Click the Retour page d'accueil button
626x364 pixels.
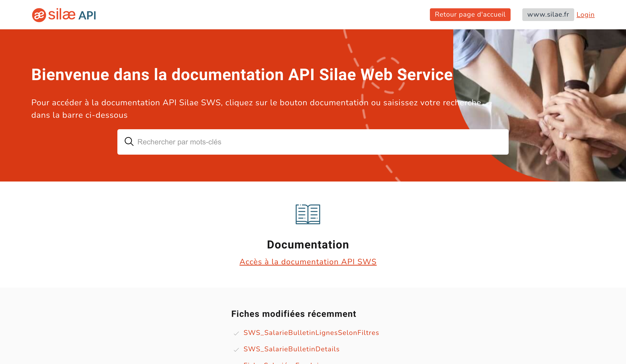point(470,15)
